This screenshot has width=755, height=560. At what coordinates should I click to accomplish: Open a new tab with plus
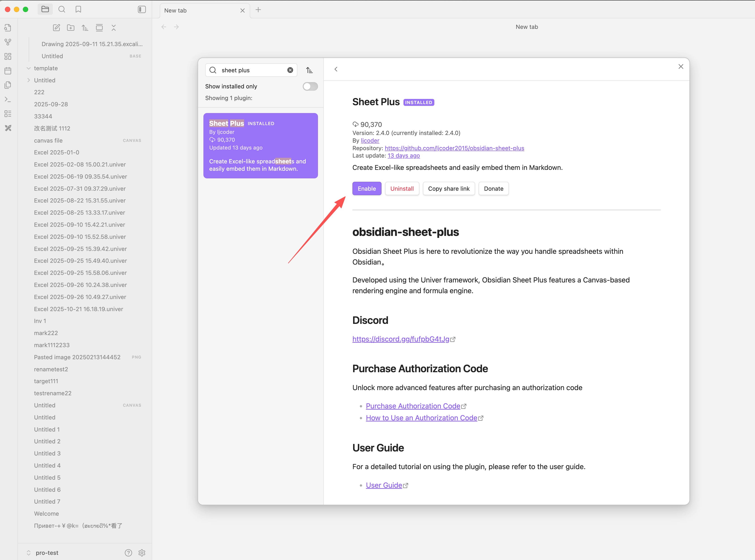258,10
